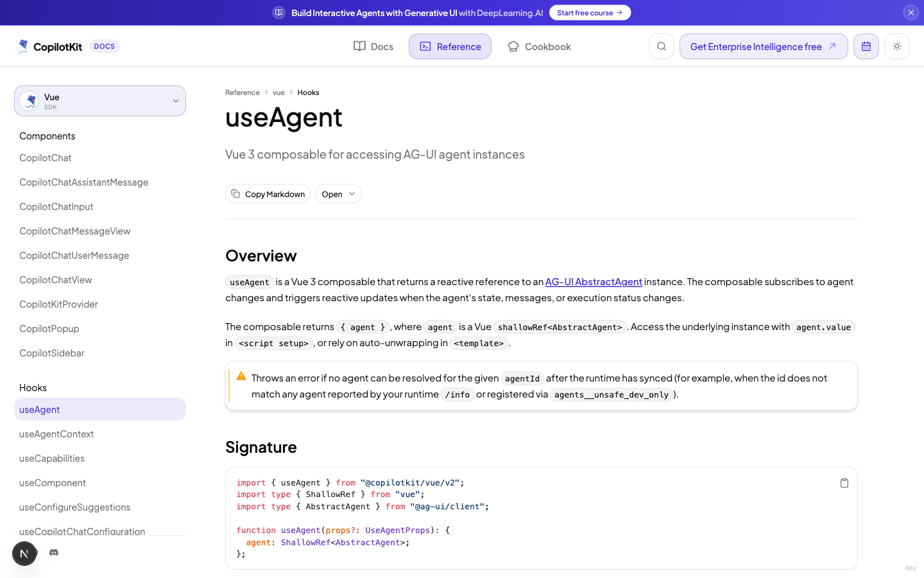
Task: Click the Overview heading
Action: tap(261, 256)
